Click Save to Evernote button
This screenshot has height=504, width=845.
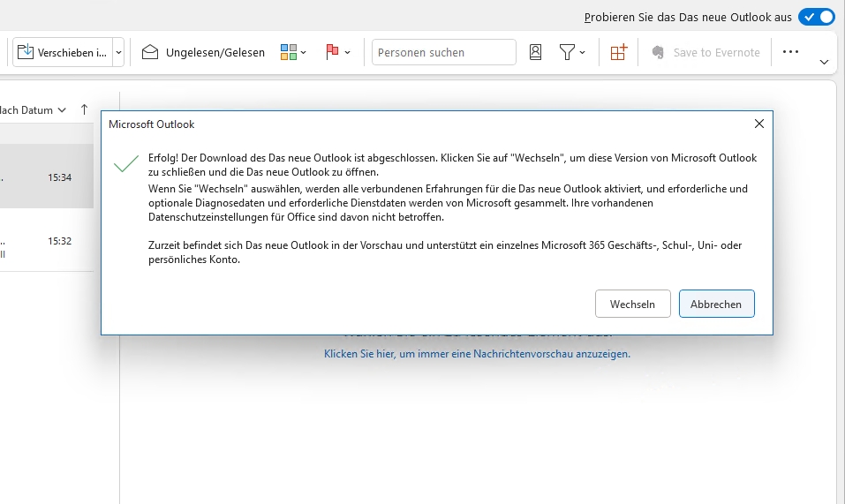(x=705, y=52)
